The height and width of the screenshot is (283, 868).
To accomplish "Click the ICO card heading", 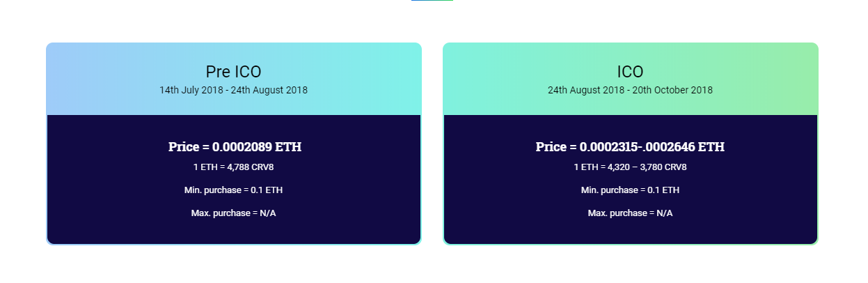I will click(630, 72).
